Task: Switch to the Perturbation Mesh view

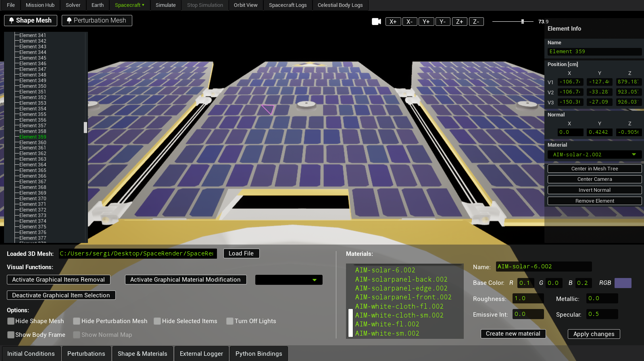Action: tap(97, 21)
